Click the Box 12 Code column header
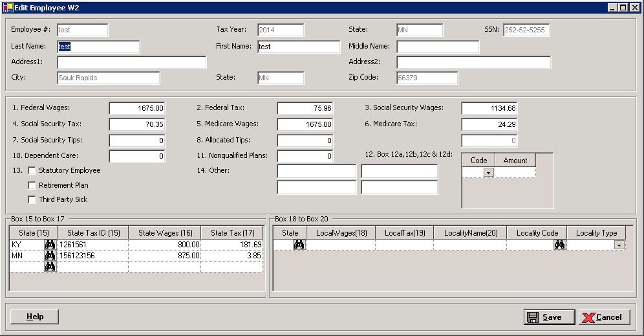The height and width of the screenshot is (336, 644). [x=479, y=161]
